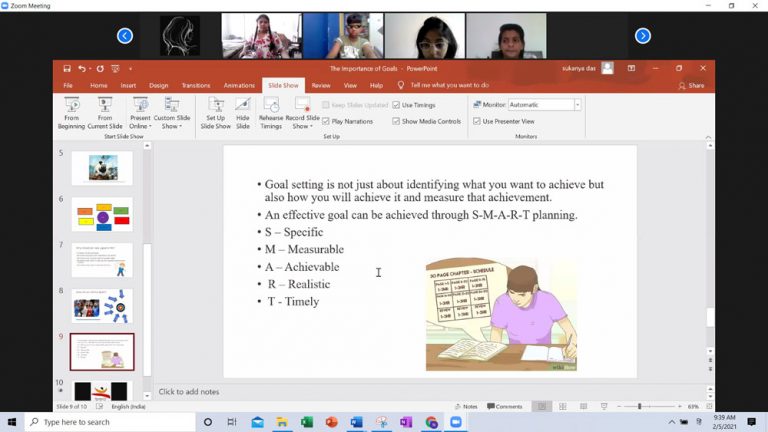The width and height of the screenshot is (768, 432).
Task: Click the Save icon in Quick Access toolbar
Action: [x=67, y=69]
